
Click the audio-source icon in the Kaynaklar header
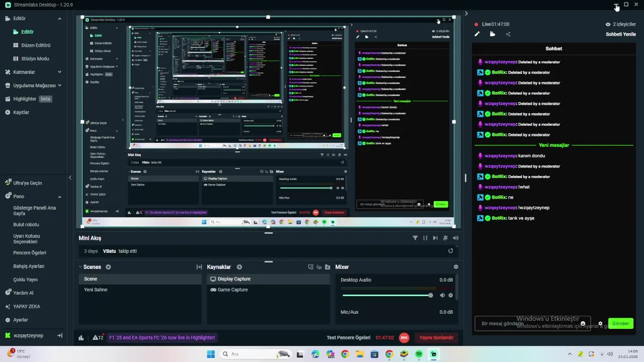click(x=319, y=267)
